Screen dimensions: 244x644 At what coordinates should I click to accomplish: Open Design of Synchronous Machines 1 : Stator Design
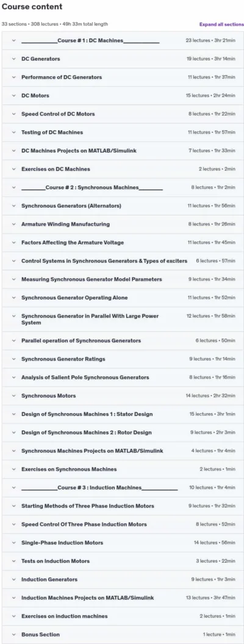(123, 414)
